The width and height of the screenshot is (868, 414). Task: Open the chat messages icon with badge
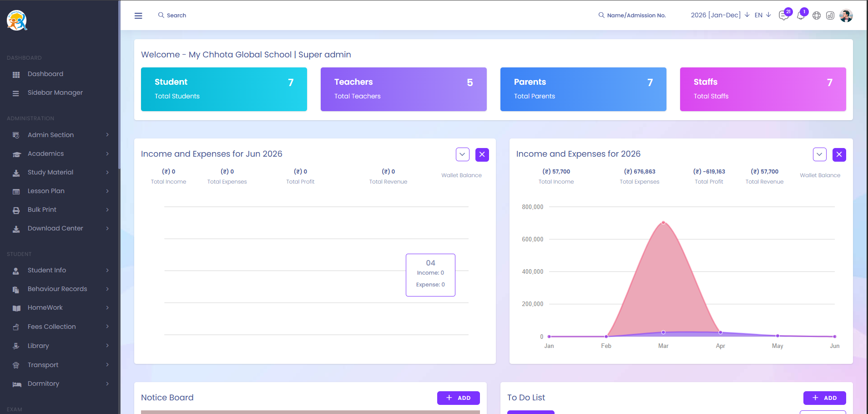pyautogui.click(x=784, y=15)
